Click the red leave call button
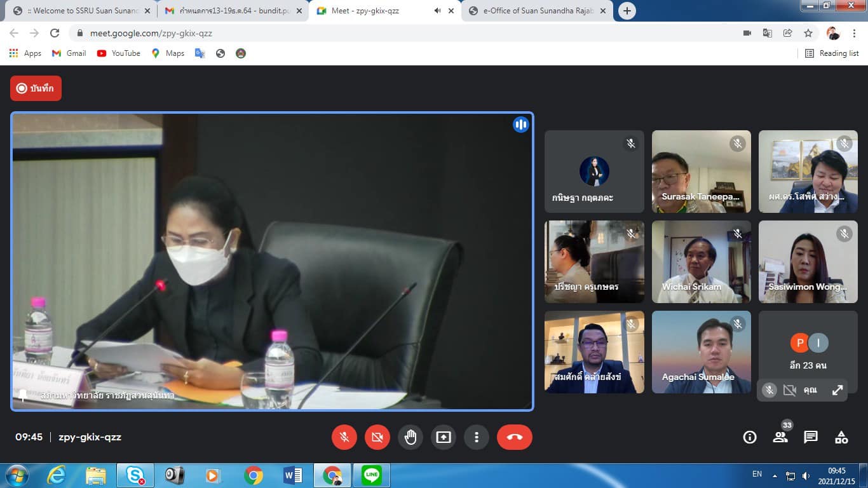868x488 pixels. click(514, 437)
